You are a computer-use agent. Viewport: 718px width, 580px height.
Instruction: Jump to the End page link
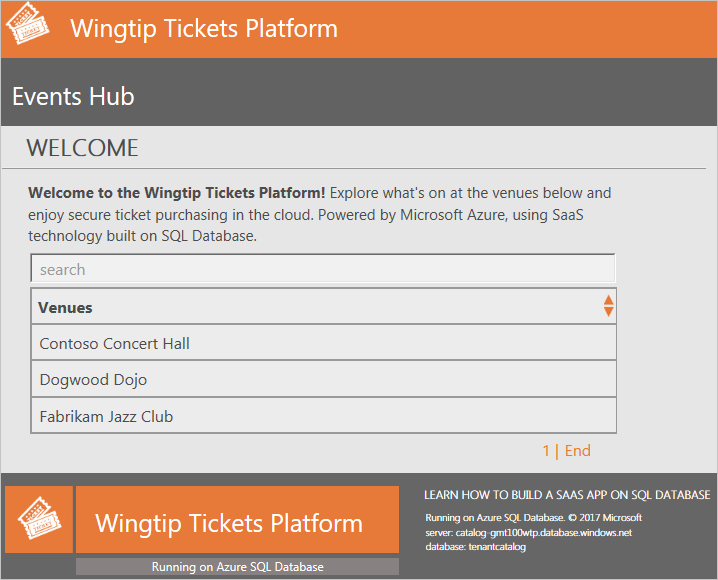click(577, 451)
